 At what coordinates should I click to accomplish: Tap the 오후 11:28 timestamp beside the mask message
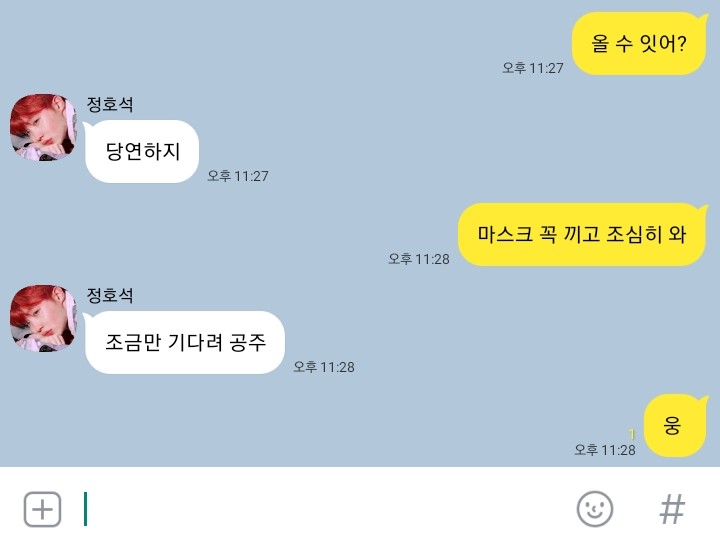point(419,259)
